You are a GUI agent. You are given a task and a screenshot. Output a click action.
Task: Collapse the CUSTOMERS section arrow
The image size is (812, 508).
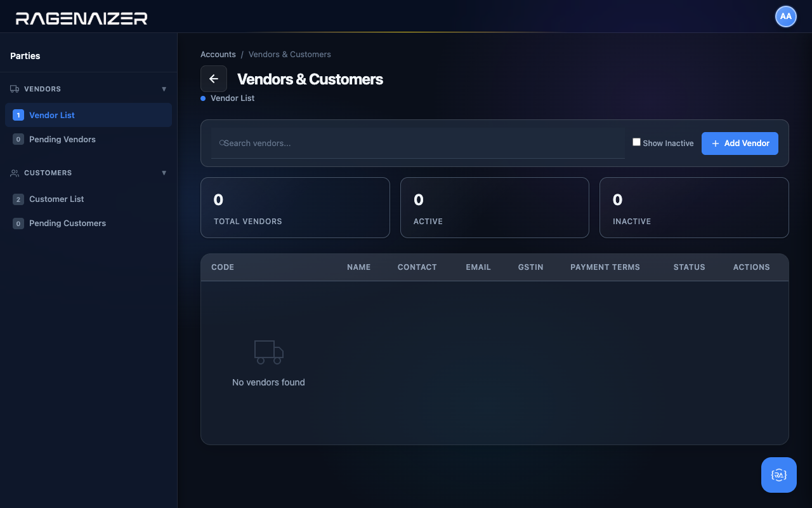click(164, 173)
